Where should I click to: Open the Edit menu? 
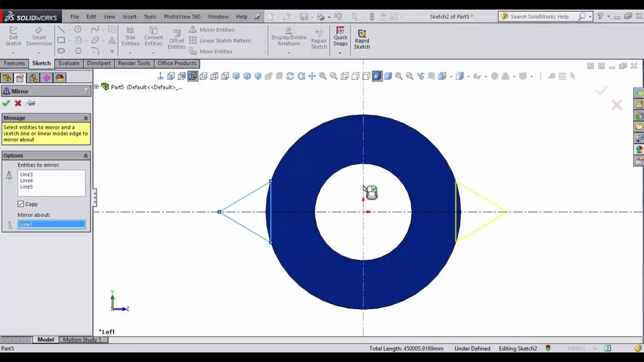click(91, 17)
